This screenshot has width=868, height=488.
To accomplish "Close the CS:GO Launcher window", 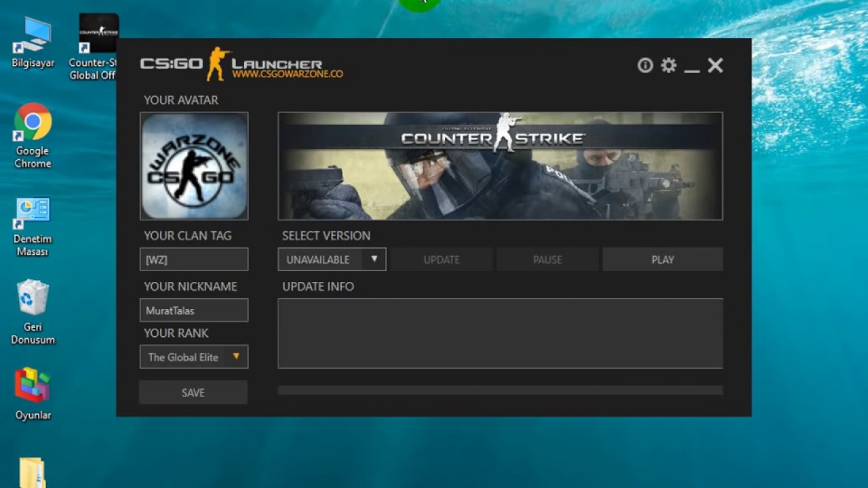I will point(715,65).
